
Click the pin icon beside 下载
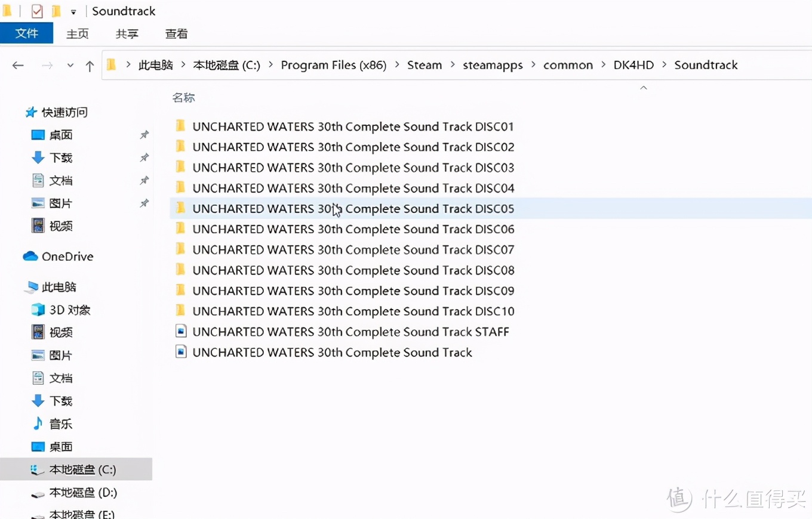pyautogui.click(x=144, y=157)
